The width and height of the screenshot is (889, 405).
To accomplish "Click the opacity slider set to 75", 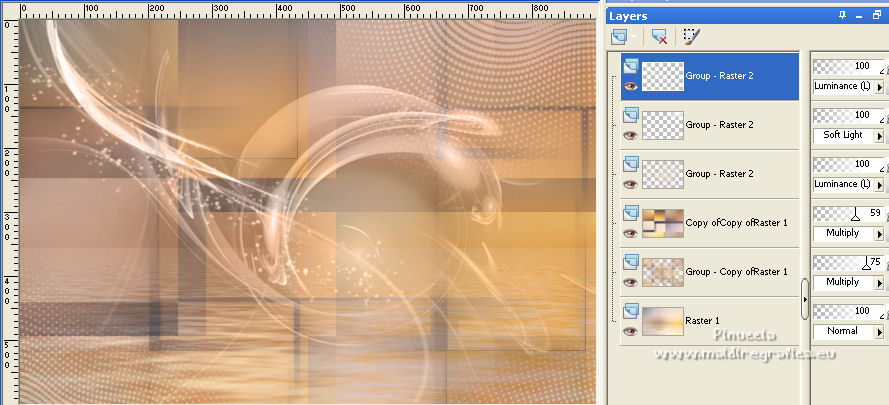I will (849, 262).
